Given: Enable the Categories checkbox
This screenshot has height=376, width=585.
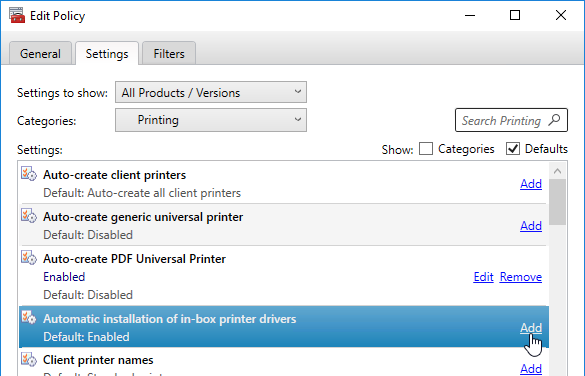Looking at the screenshot, I should tap(426, 149).
